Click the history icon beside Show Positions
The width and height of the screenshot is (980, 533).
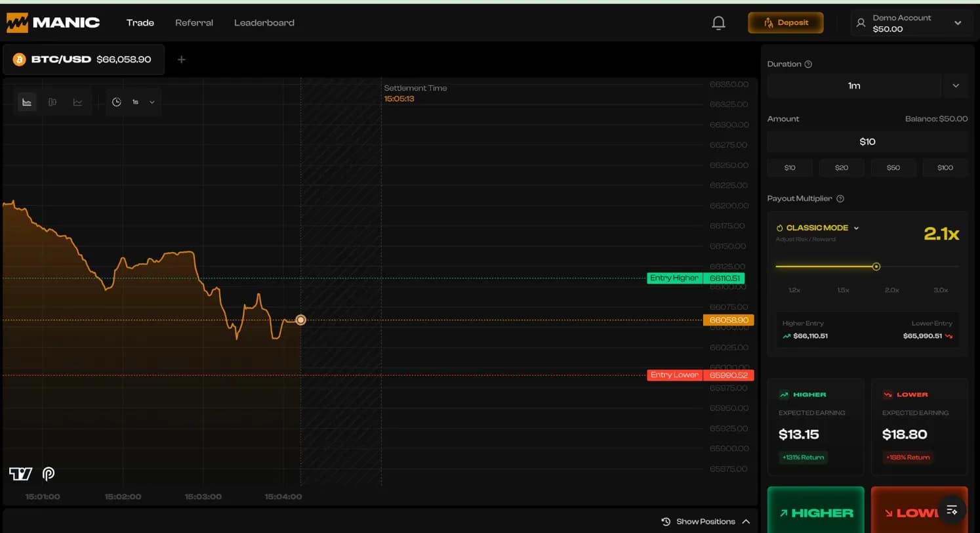(x=666, y=522)
